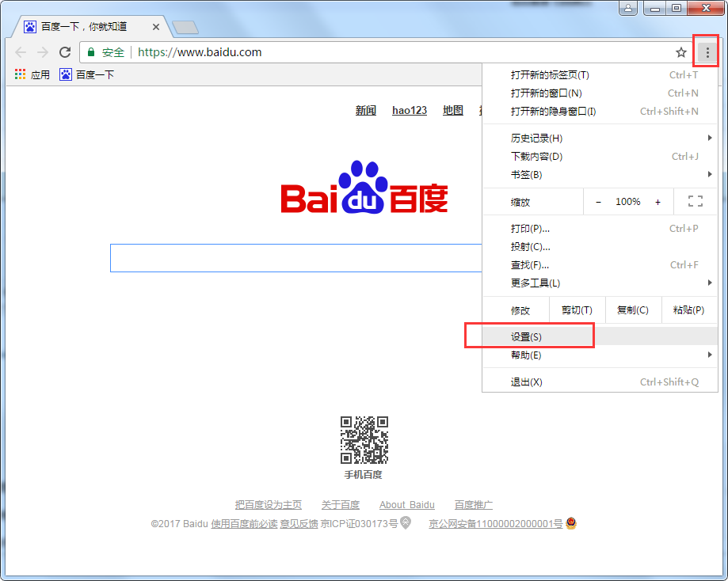Bookmark the page via the star icon
Image resolution: width=728 pixels, height=581 pixels.
click(681, 51)
